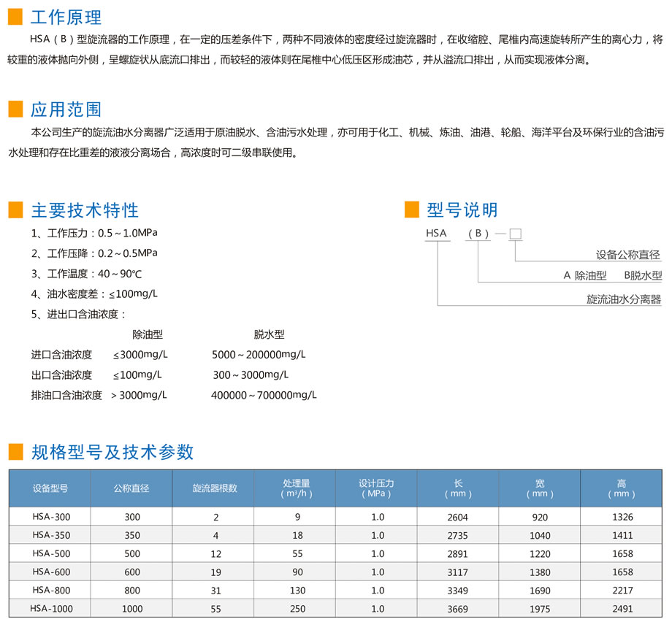Click the 除油型 column heading
The width and height of the screenshot is (672, 630).
pos(148,334)
